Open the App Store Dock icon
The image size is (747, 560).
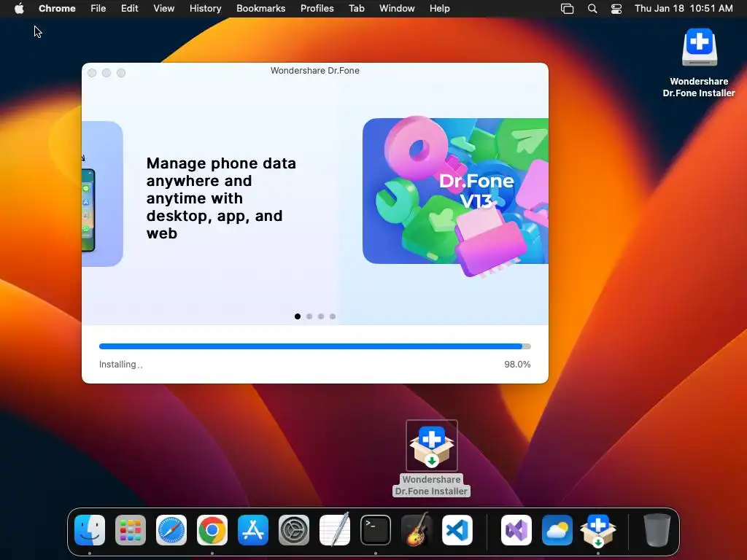(253, 530)
